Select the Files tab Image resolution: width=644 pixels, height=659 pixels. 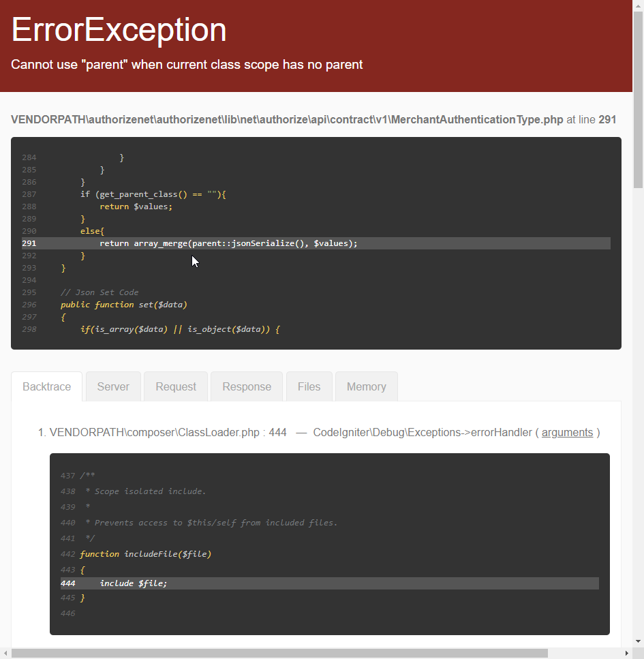point(309,386)
